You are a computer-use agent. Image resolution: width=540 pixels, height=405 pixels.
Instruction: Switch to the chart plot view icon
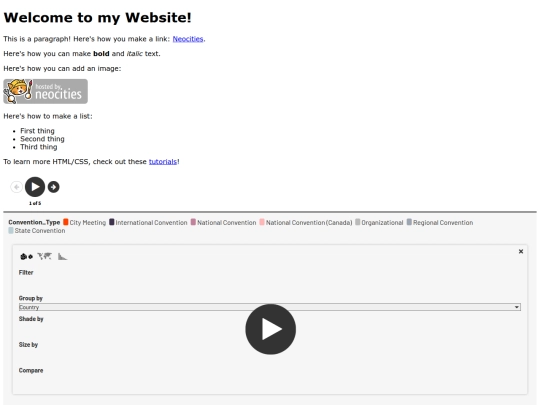click(x=62, y=256)
